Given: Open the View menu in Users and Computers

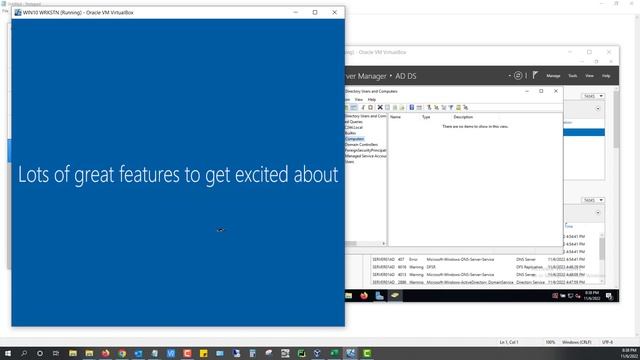Looking at the screenshot, I should click(359, 100).
